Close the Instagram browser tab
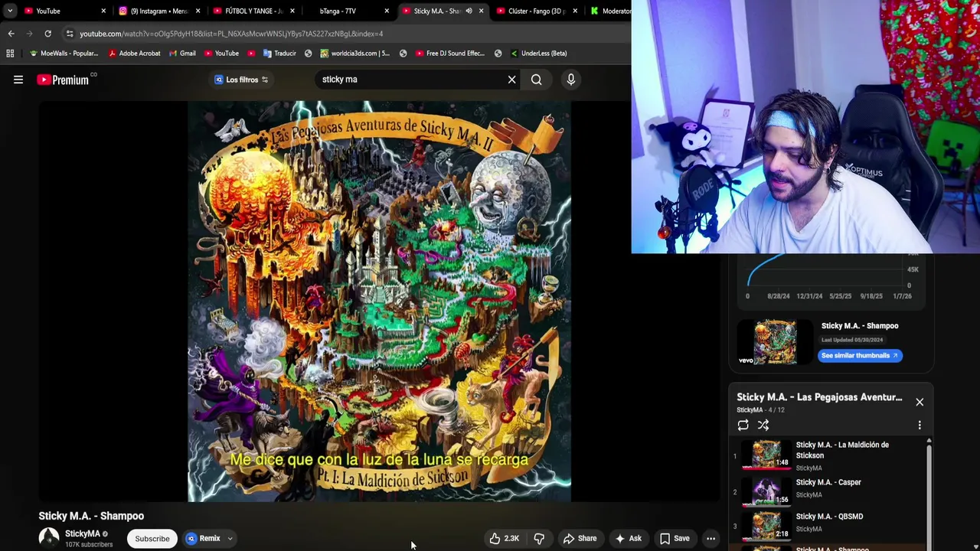 [198, 11]
